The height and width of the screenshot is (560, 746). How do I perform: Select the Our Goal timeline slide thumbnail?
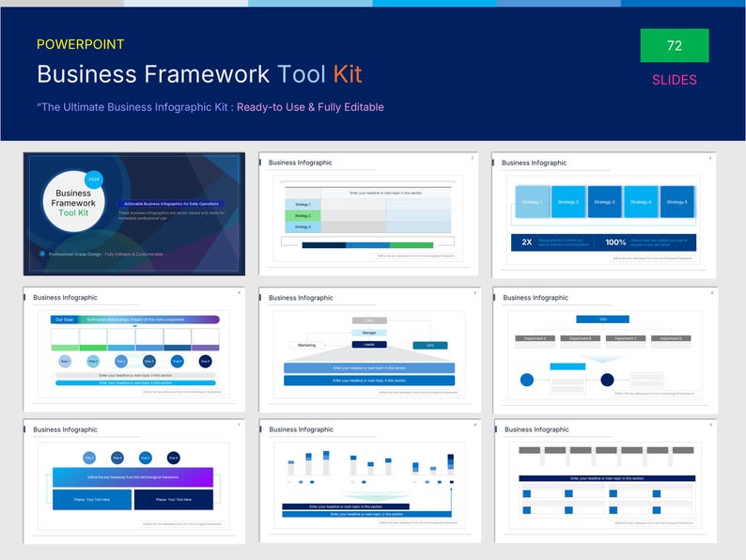click(134, 350)
